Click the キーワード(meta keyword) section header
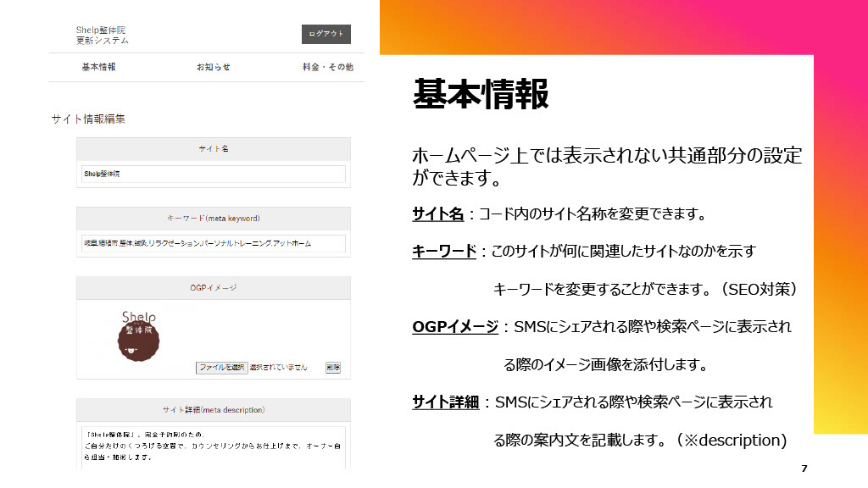This screenshot has width=868, height=488. pyautogui.click(x=214, y=219)
